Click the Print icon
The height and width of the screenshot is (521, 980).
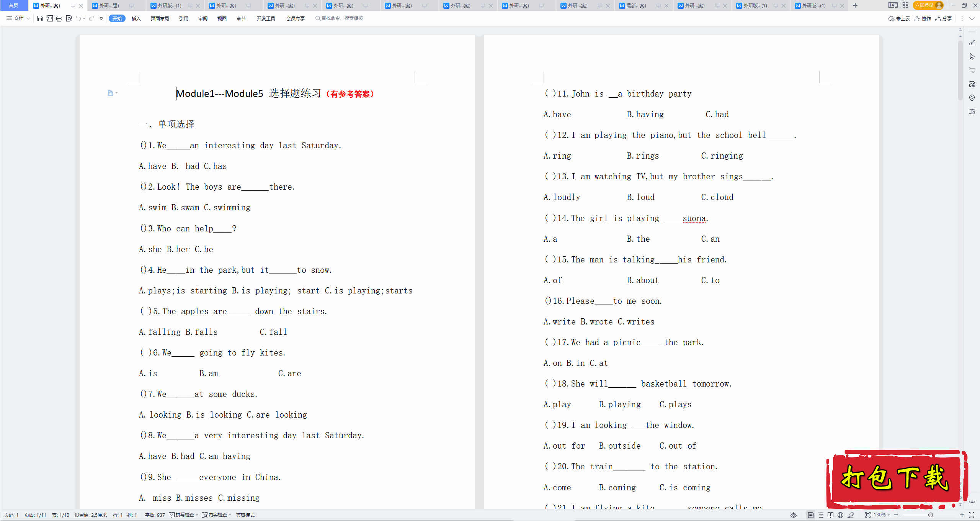59,18
